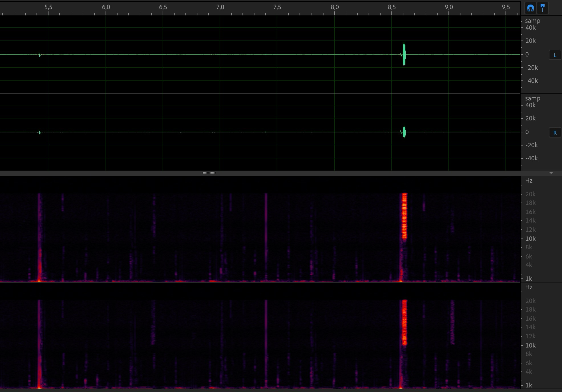Click the loud left-channel waveform burst
Viewport: 562px width, 392px height.
click(404, 54)
